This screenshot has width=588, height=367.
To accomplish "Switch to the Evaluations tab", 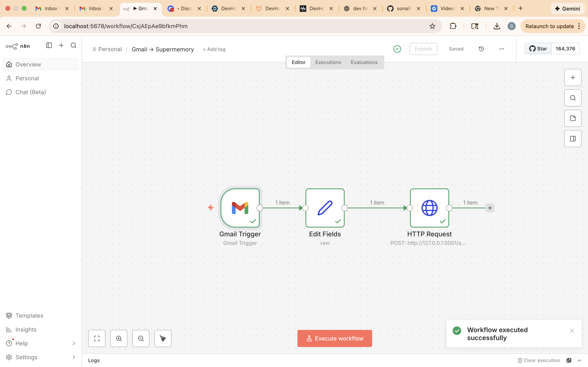I will coord(364,62).
